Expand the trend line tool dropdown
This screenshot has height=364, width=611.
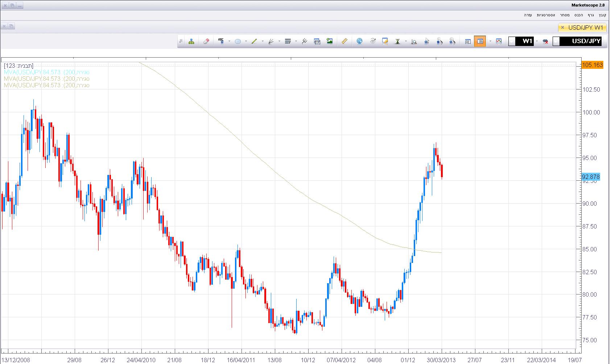263,41
